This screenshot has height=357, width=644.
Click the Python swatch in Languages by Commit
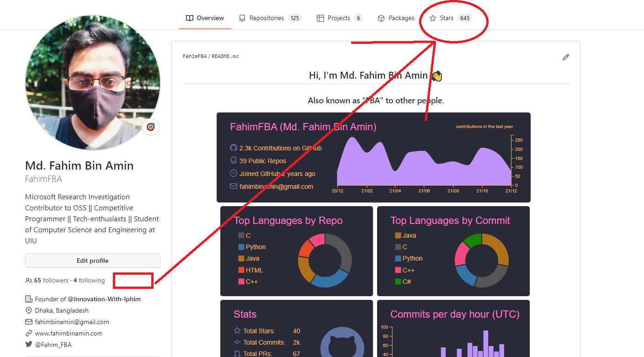398,258
